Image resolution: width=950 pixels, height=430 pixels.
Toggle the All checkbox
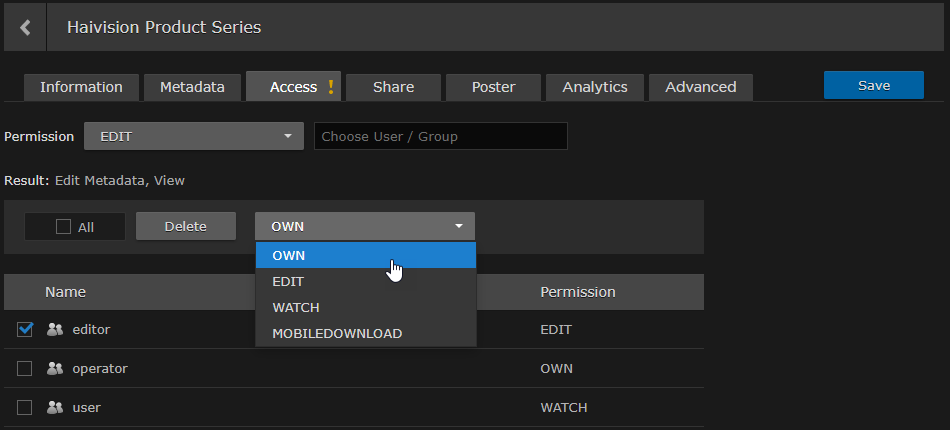[64, 227]
